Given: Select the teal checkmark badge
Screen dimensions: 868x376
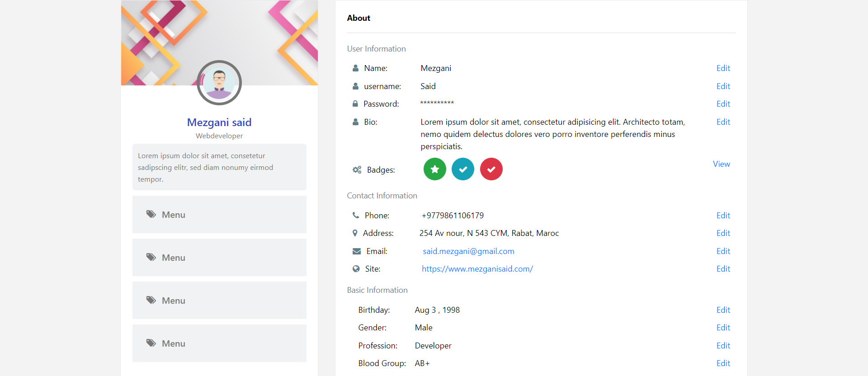Looking at the screenshot, I should pyautogui.click(x=463, y=169).
